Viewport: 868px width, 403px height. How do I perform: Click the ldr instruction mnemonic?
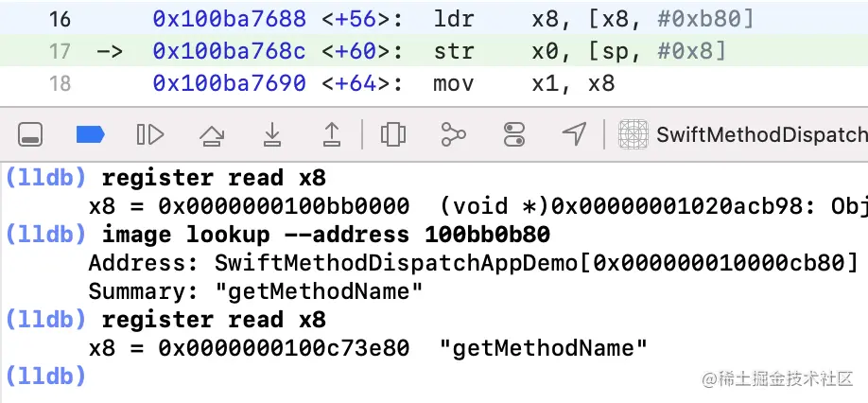(454, 19)
